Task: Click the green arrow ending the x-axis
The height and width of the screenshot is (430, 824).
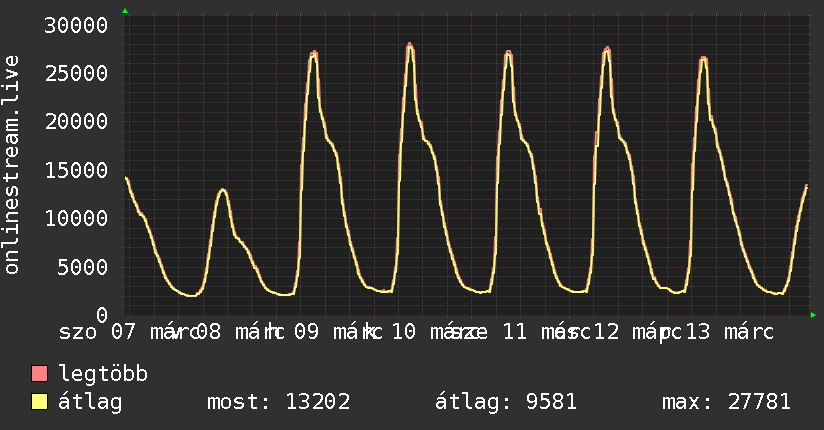Action: tap(813, 315)
